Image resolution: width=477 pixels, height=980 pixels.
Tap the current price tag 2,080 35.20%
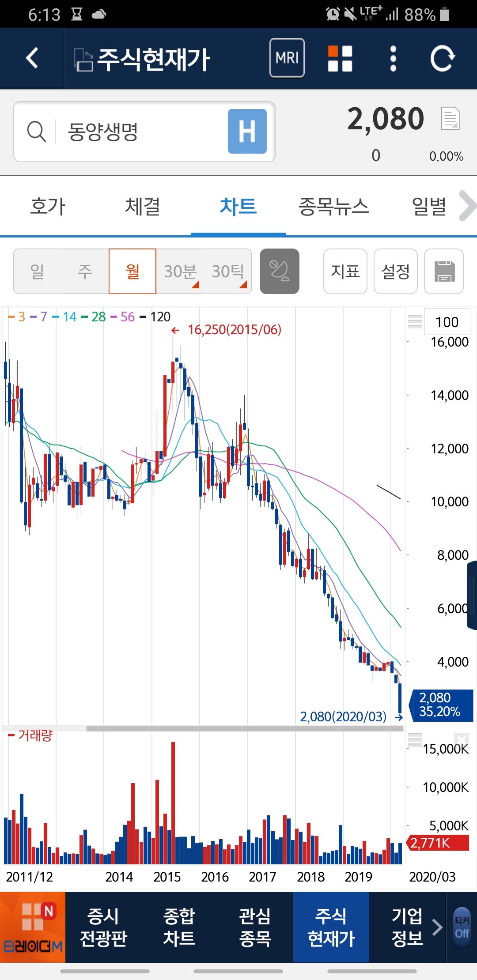tap(441, 705)
